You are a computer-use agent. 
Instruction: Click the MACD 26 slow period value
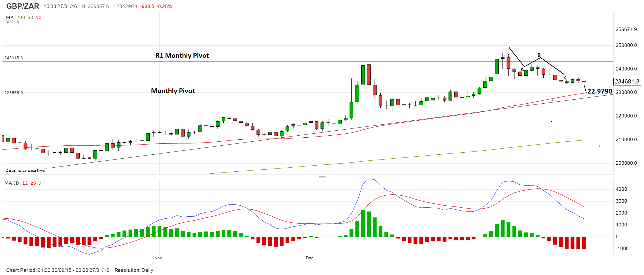tap(33, 183)
